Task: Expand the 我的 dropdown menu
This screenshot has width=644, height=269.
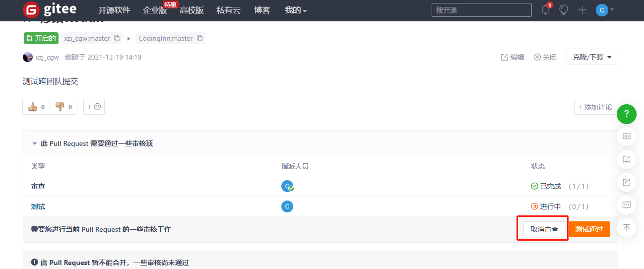Action: (x=296, y=10)
